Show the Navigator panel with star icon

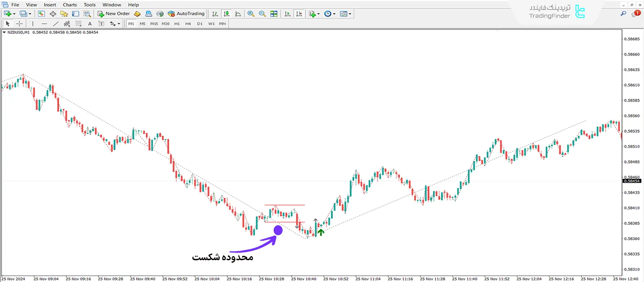click(64, 14)
